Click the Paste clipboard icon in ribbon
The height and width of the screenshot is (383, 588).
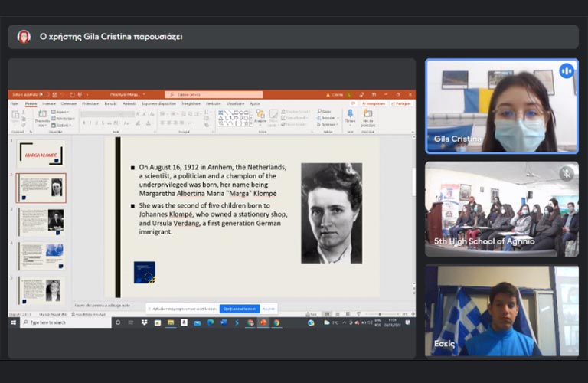(x=15, y=116)
